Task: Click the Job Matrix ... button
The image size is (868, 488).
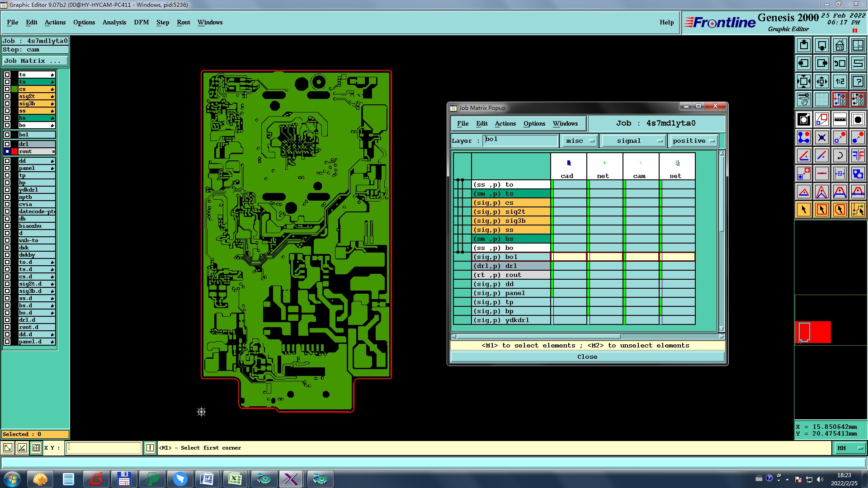Action: pos(35,61)
